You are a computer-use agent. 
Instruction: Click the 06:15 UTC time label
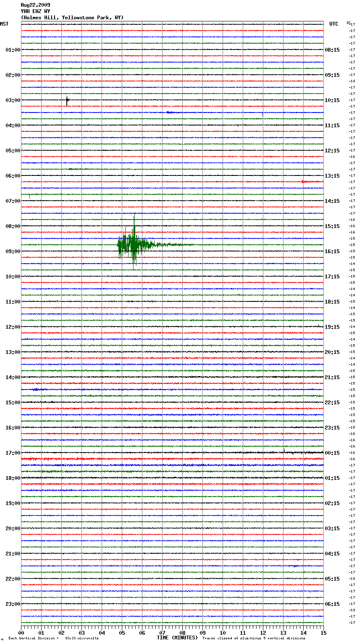point(332,604)
